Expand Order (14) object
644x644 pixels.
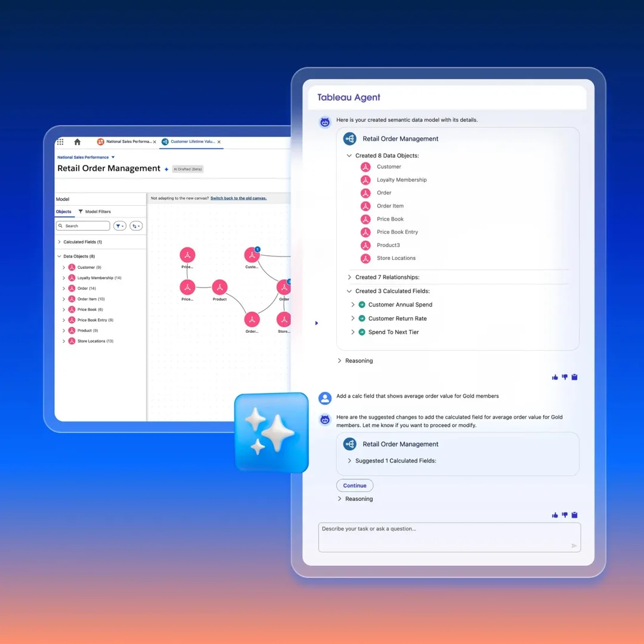[64, 289]
